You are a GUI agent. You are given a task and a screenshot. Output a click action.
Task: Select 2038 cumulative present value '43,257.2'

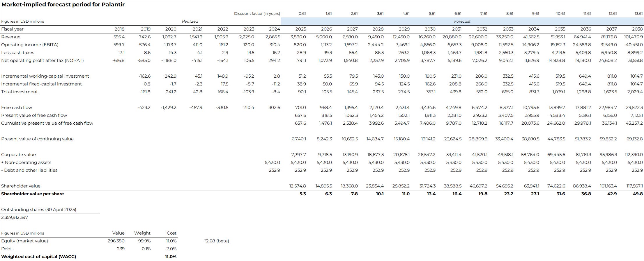634,123
